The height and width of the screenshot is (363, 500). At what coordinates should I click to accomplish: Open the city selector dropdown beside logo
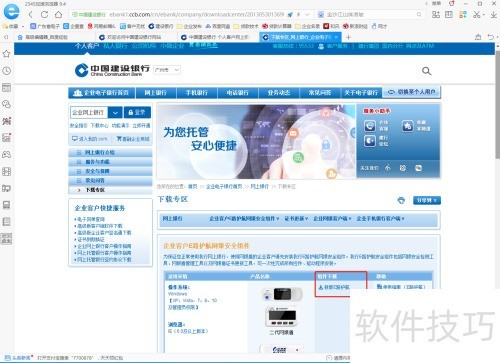coord(167,70)
